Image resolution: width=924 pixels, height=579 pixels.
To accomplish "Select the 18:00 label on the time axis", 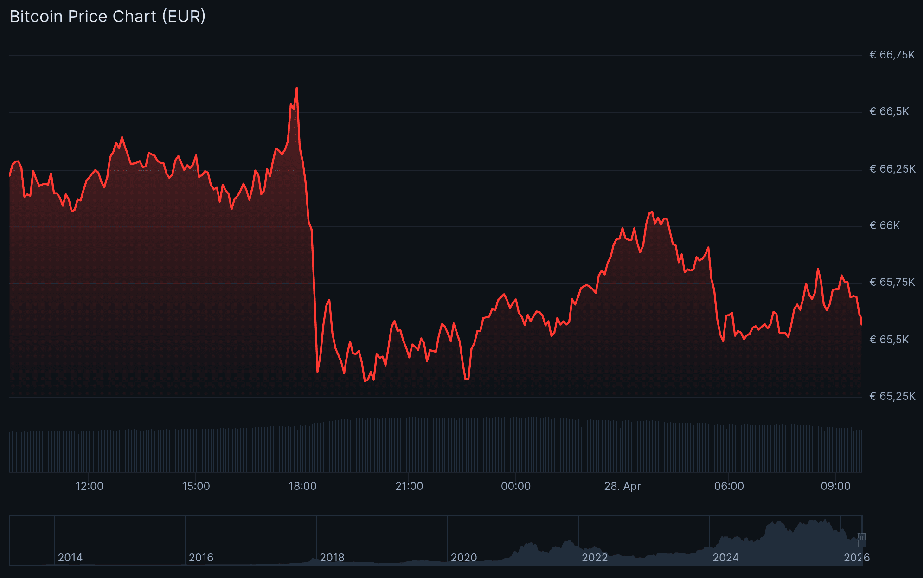I will 302,486.
